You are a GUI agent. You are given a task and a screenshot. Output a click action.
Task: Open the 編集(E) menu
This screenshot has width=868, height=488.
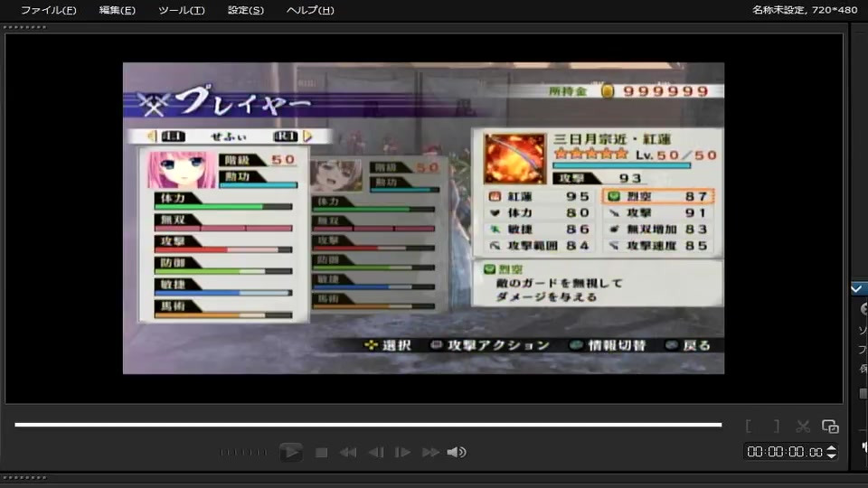point(117,10)
